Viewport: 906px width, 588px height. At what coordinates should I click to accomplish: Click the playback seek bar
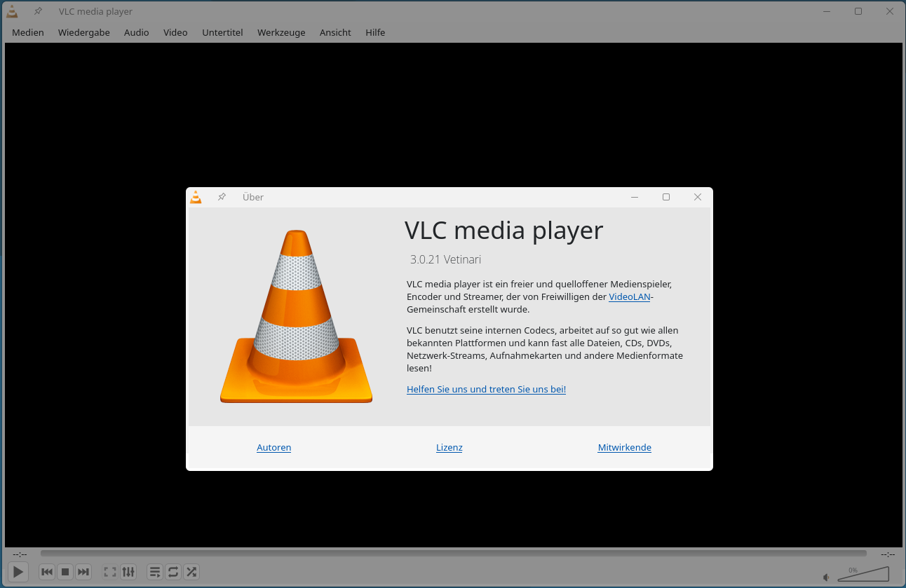click(453, 554)
